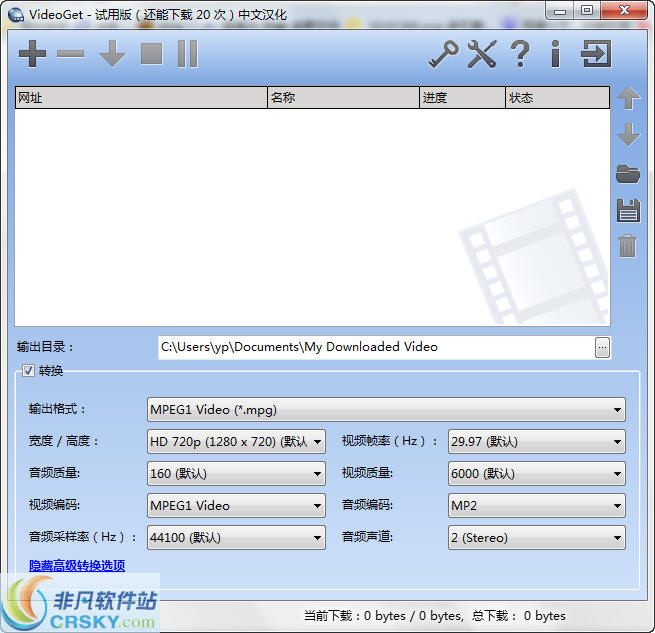This screenshot has height=633, width=655.
Task: Save list with floppy disk icon
Action: 628,210
